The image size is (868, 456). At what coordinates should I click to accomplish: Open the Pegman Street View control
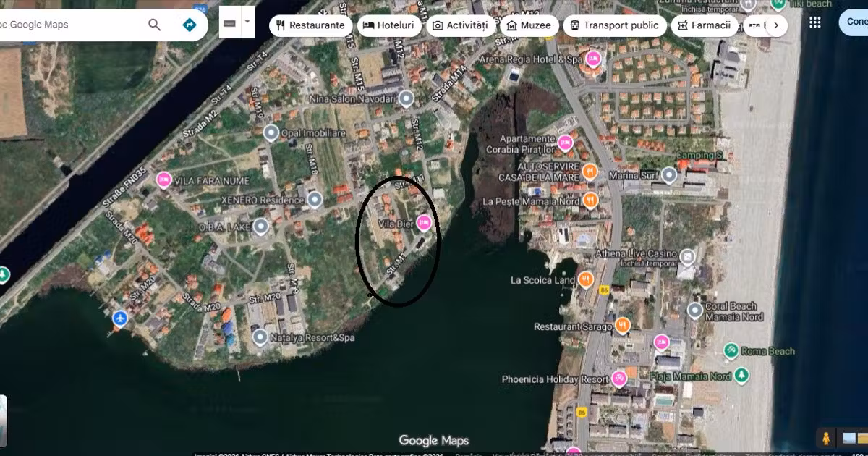825,438
